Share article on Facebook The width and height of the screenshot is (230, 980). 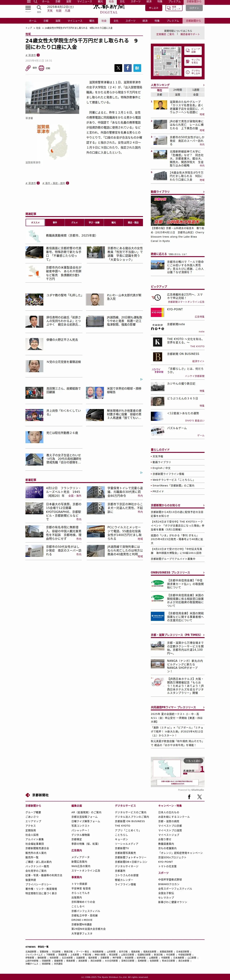coord(128,68)
